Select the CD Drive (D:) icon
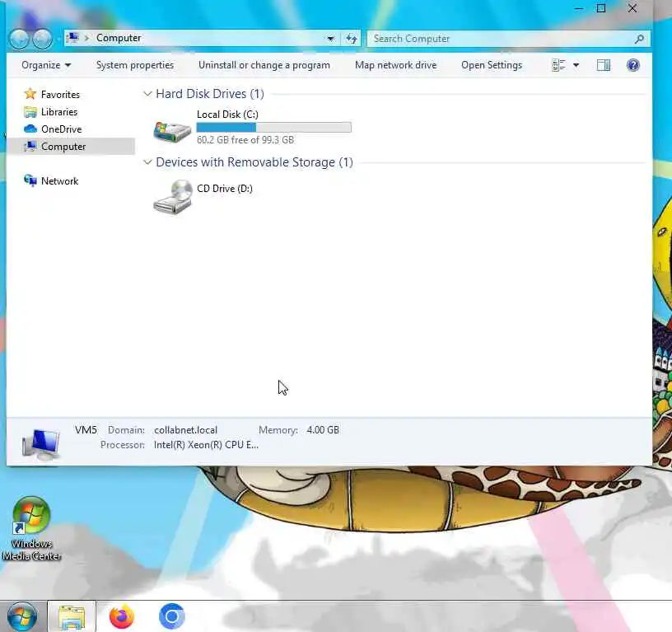Image resolution: width=672 pixels, height=632 pixels. (x=173, y=197)
